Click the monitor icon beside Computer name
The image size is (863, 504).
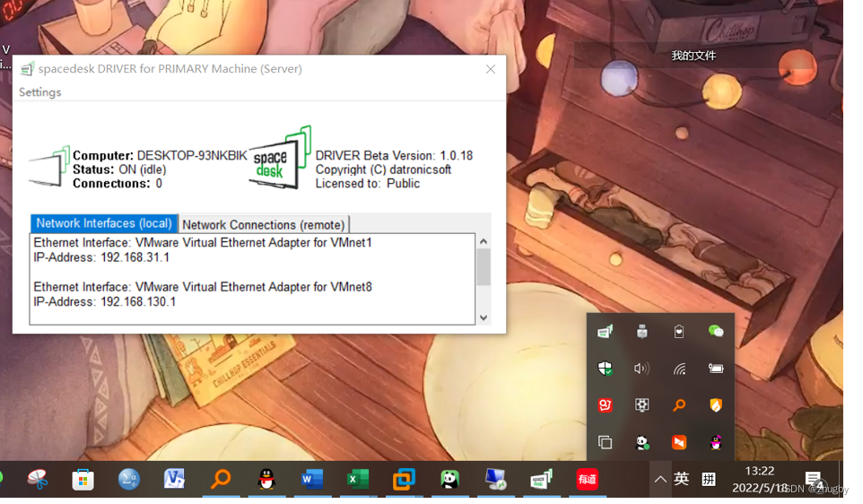click(x=49, y=167)
